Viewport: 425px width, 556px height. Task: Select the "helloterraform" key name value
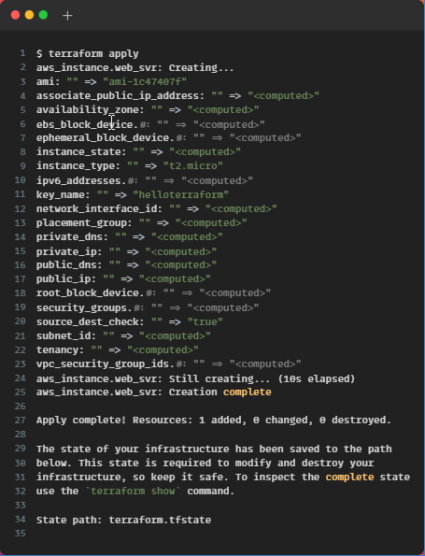pyautogui.click(x=181, y=195)
